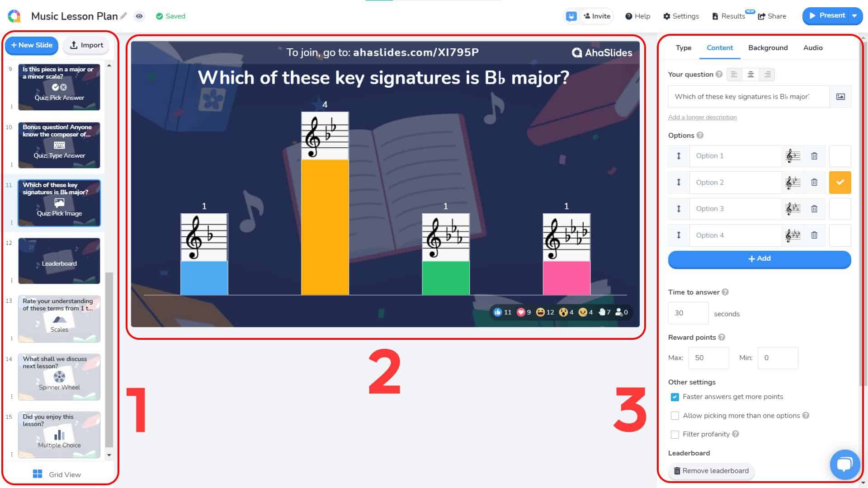Toggle Allow picking more than one options
Image resolution: width=868 pixels, height=488 pixels.
(674, 415)
